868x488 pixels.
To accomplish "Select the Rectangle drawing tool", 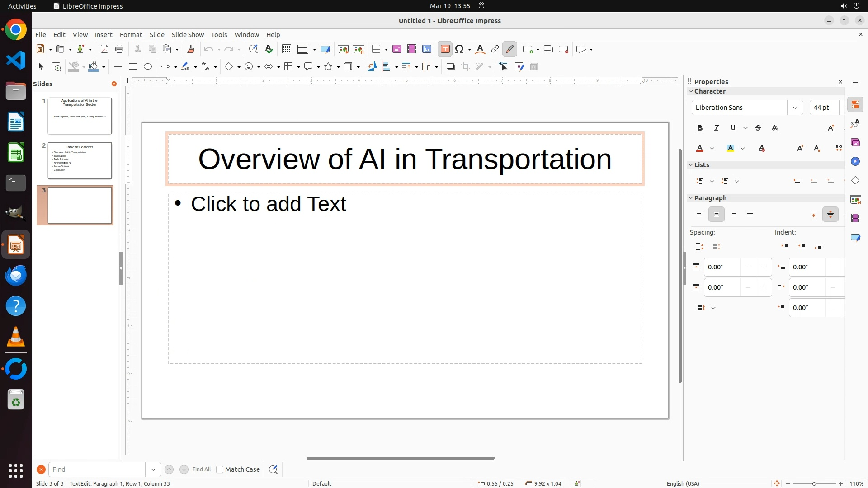I will (132, 67).
